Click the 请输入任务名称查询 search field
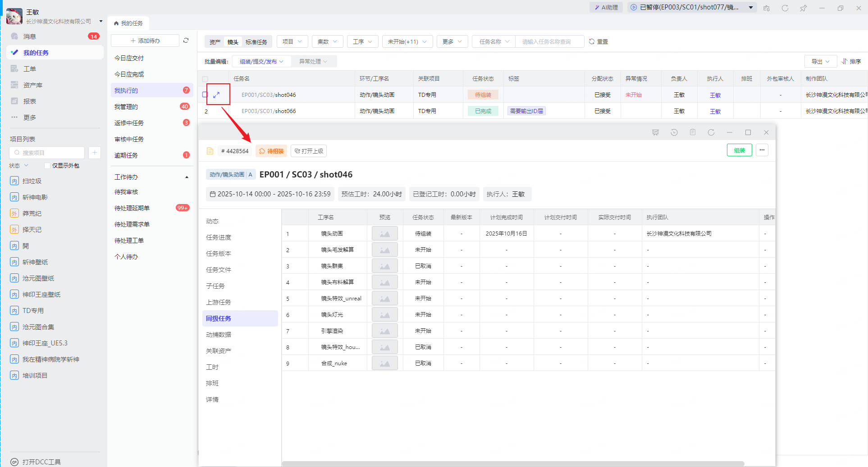The width and height of the screenshot is (868, 467). [549, 41]
